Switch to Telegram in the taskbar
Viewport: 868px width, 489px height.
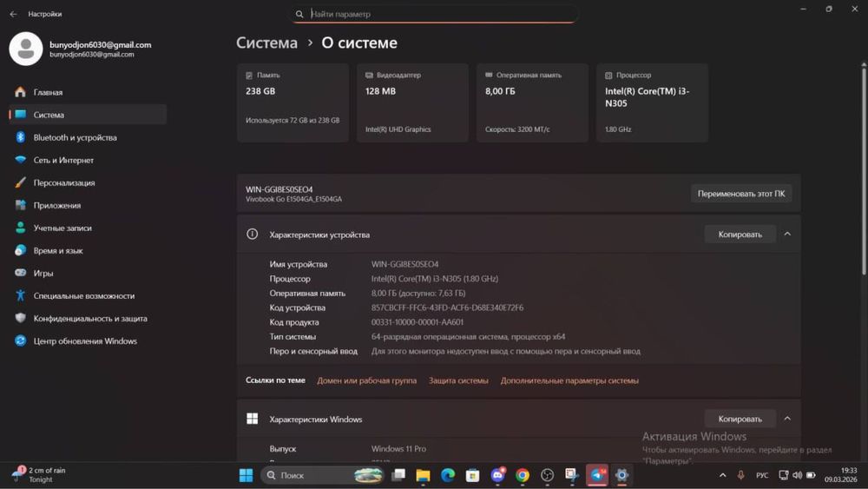[x=597, y=475]
